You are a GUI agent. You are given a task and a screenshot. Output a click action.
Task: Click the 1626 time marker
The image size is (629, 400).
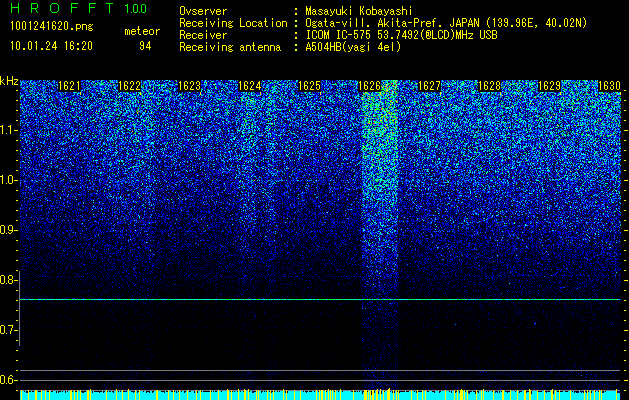(x=369, y=86)
